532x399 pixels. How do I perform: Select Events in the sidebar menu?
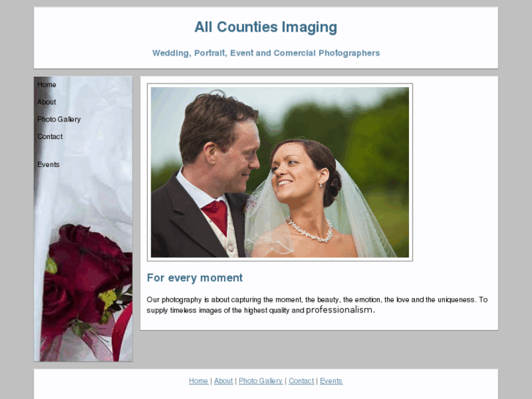coord(48,164)
